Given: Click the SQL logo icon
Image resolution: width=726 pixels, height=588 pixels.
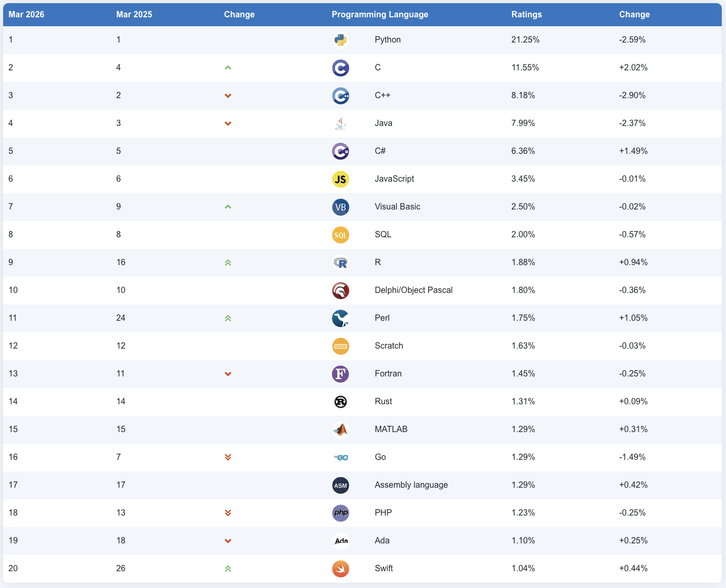Looking at the screenshot, I should (x=340, y=235).
